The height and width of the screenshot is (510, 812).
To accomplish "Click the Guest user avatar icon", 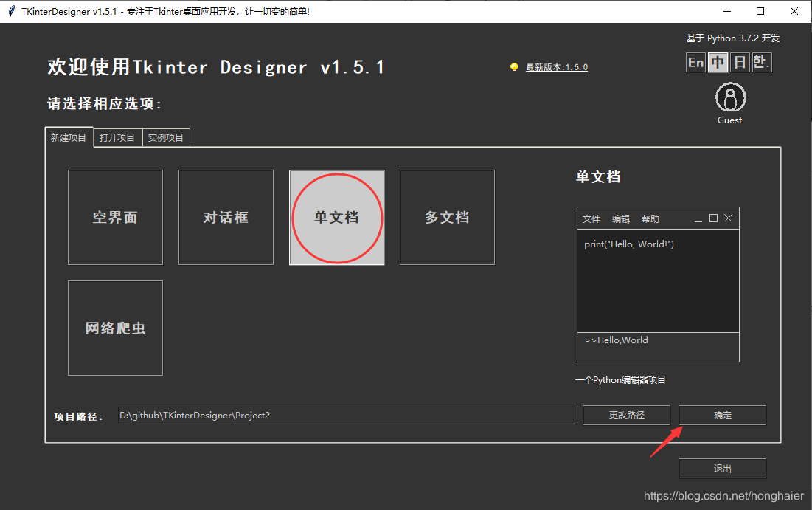I will pos(731,97).
